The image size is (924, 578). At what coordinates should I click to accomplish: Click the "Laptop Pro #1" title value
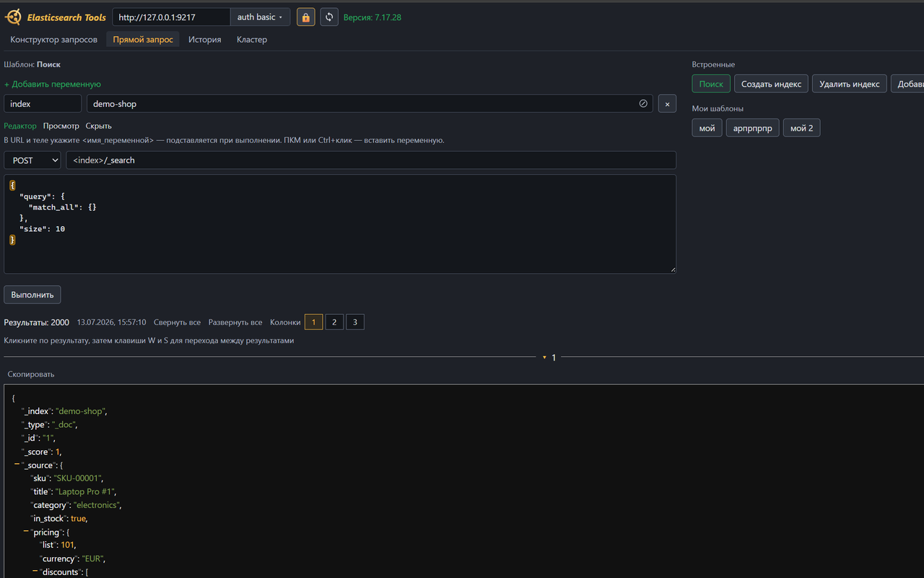coord(85,492)
